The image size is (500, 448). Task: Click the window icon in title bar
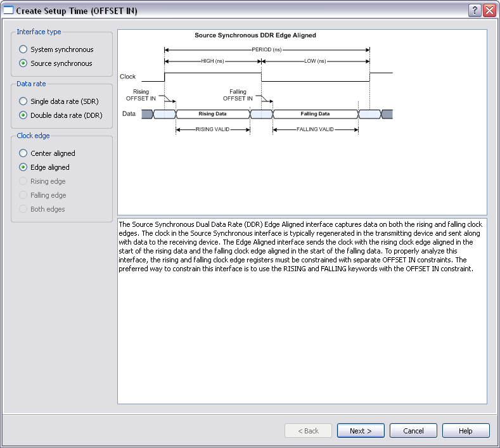[8, 11]
